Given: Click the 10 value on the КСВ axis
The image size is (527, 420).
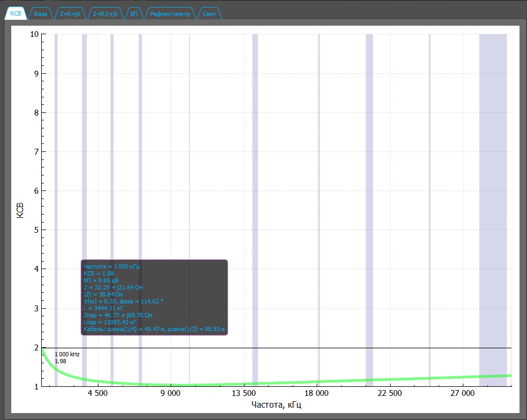Looking at the screenshot, I should coord(34,34).
